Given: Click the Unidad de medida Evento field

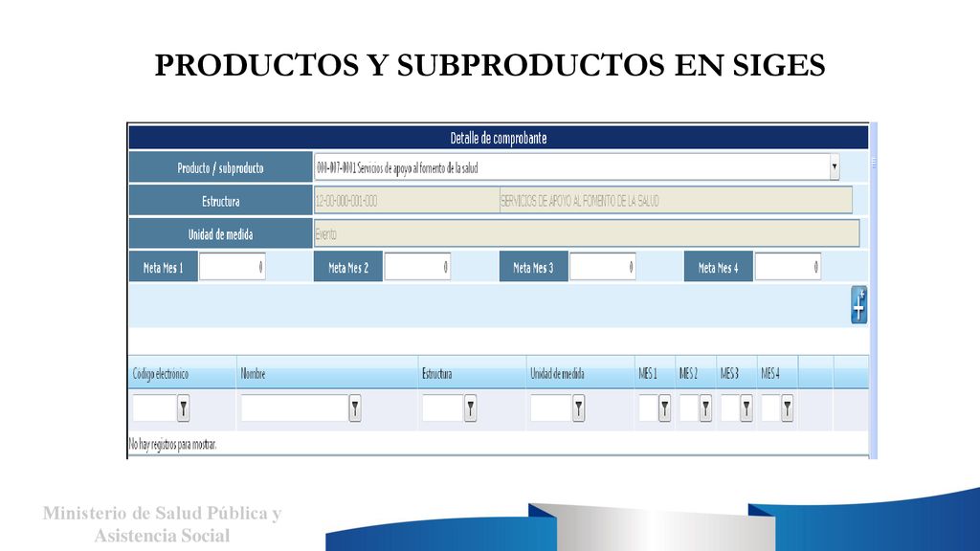Looking at the screenshot, I should tap(587, 233).
